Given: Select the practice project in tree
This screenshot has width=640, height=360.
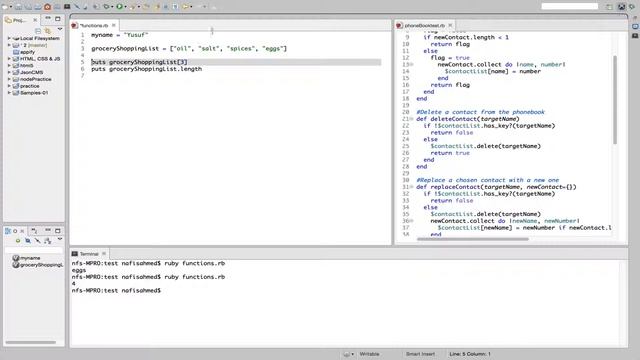Looking at the screenshot, I should [x=30, y=86].
